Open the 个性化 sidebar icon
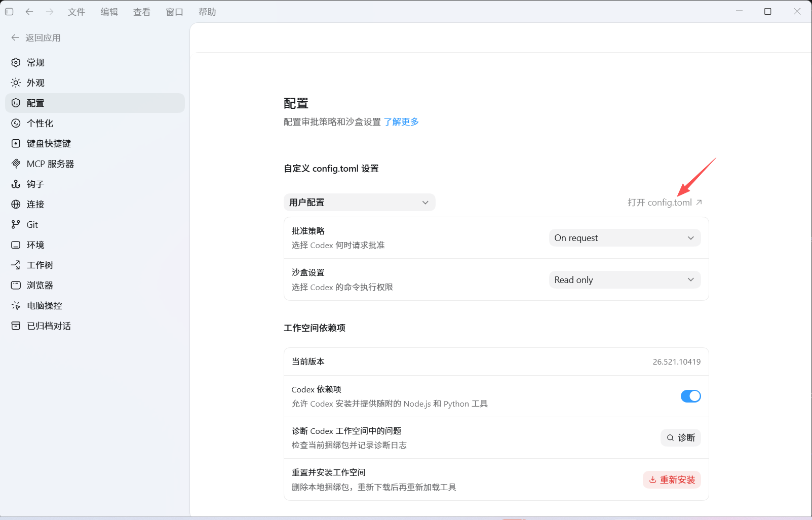Screen dimensions: 812x520 (x=16, y=123)
